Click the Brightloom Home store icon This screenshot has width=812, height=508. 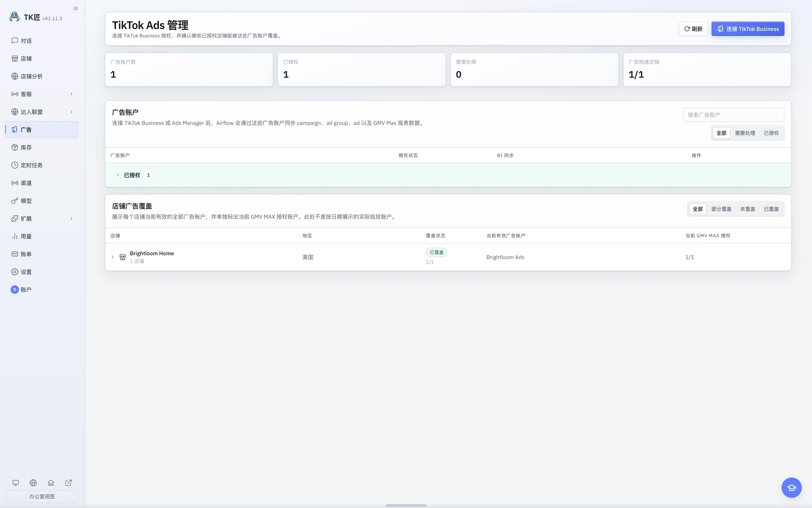tap(123, 257)
